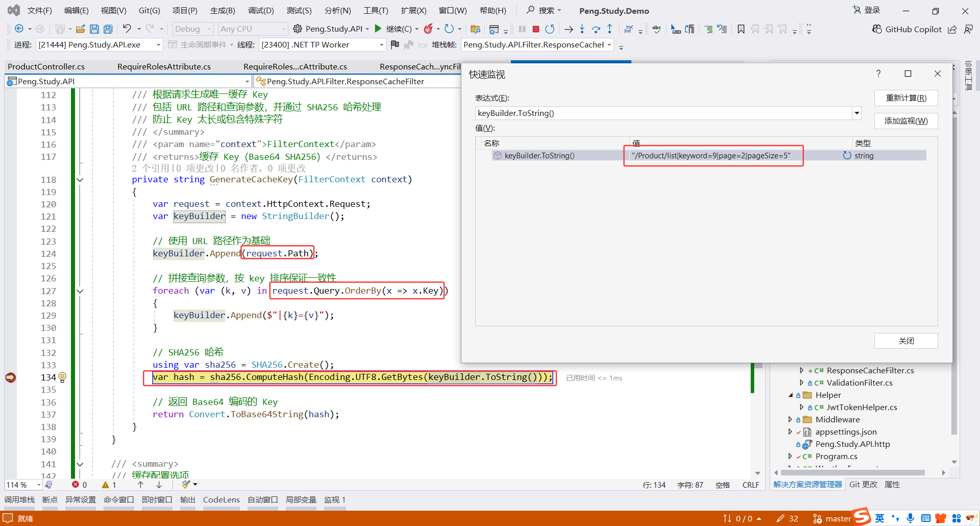
Task: Switch to the ProductController.cs tab
Action: [46, 66]
